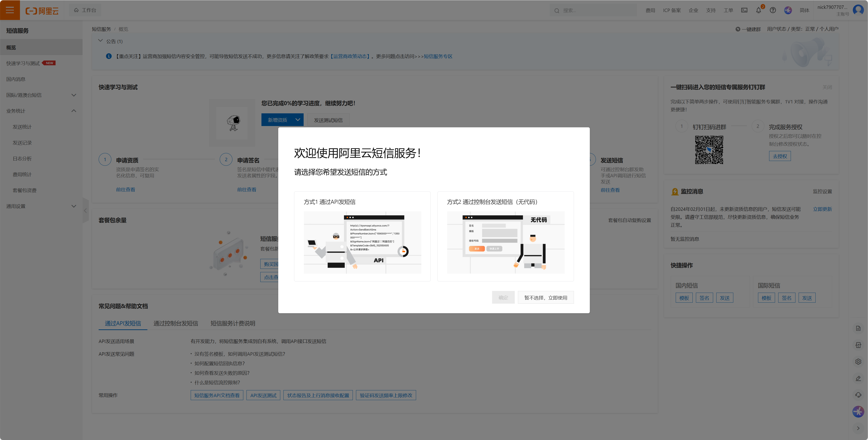Click the customer service headset icon

(858, 395)
